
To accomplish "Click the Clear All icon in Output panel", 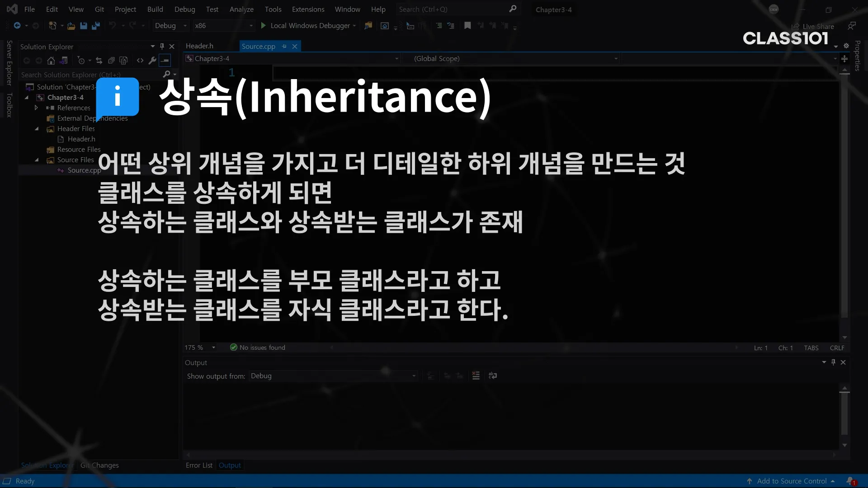I will coord(476,375).
